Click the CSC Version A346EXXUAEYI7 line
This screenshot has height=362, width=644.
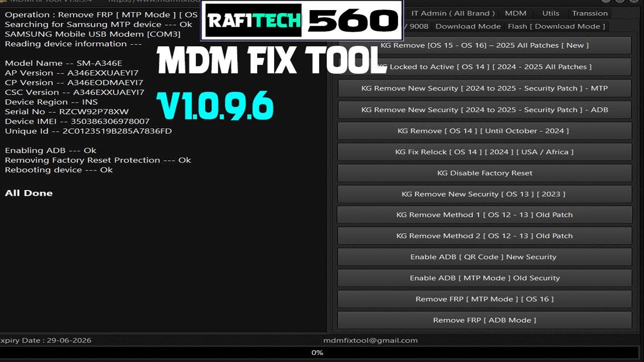(74, 93)
